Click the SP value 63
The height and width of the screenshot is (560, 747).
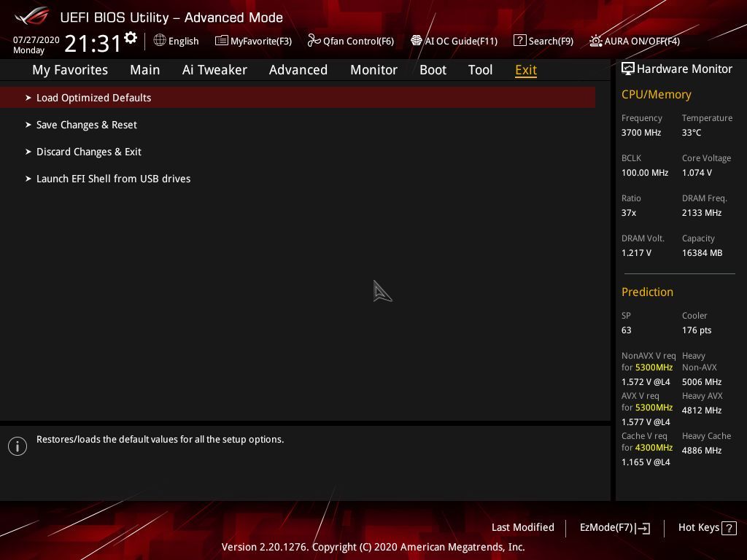pos(626,330)
